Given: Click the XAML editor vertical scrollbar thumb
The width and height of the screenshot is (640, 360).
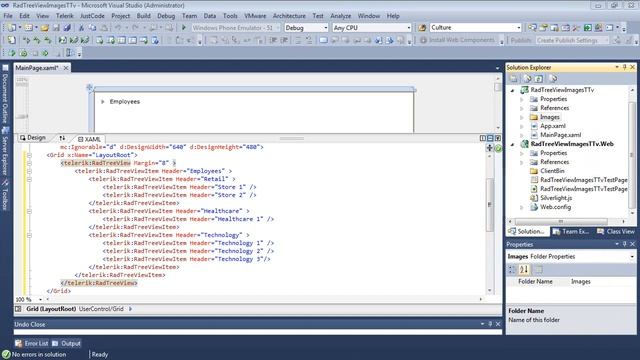Looking at the screenshot, I should 490,204.
